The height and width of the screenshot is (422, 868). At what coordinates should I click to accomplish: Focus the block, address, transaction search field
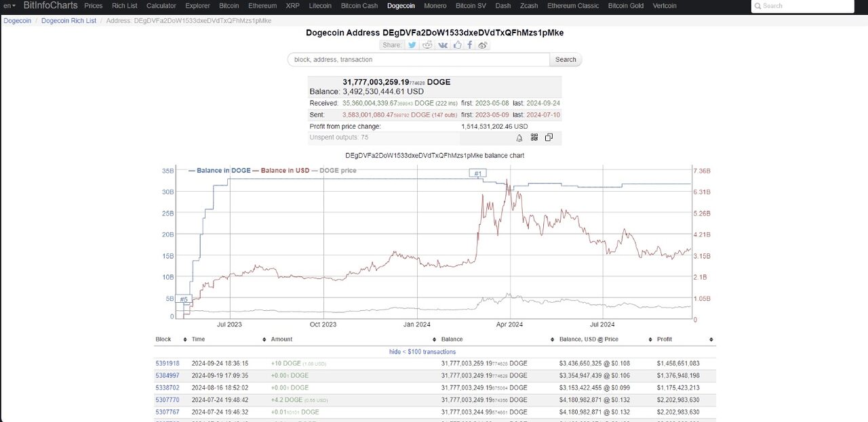[419, 60]
